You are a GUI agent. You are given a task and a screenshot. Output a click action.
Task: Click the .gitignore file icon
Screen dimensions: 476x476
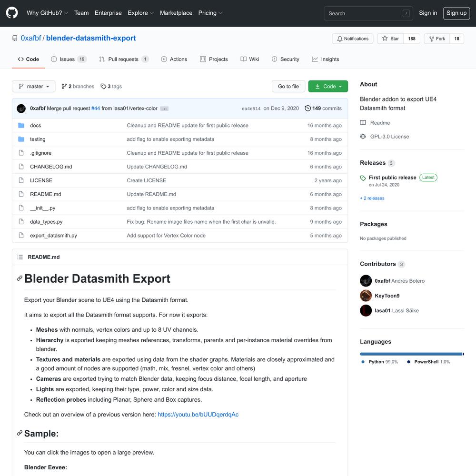point(21,153)
